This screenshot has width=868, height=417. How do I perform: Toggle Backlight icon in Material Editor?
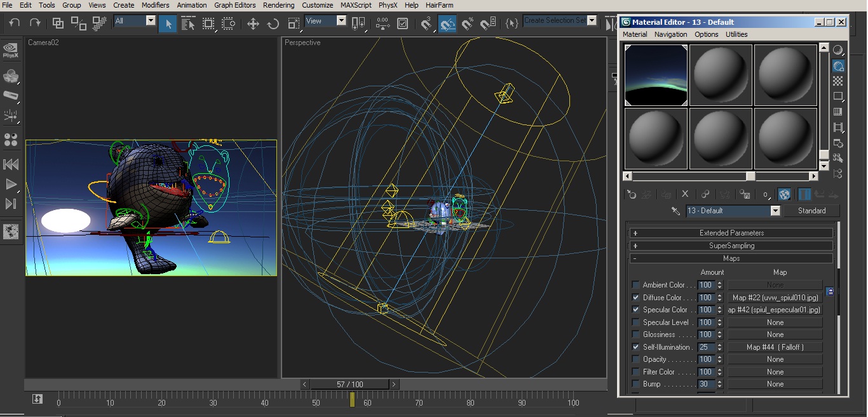pyautogui.click(x=838, y=65)
